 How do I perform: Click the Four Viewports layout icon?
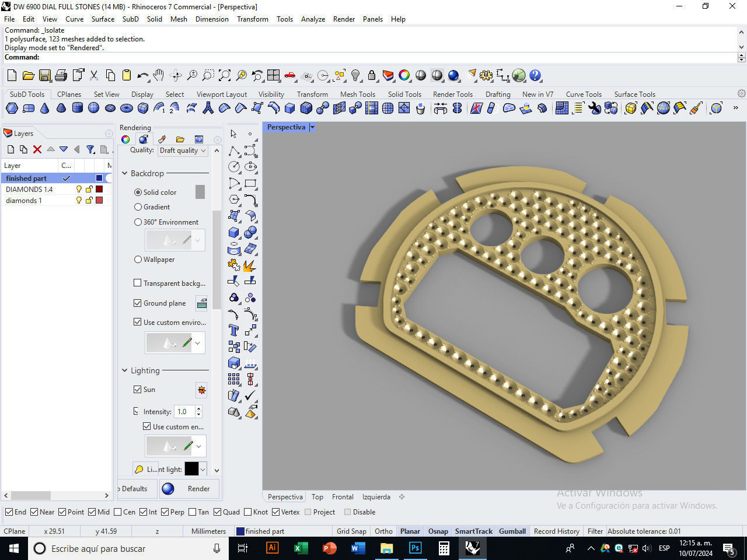pos(274,75)
